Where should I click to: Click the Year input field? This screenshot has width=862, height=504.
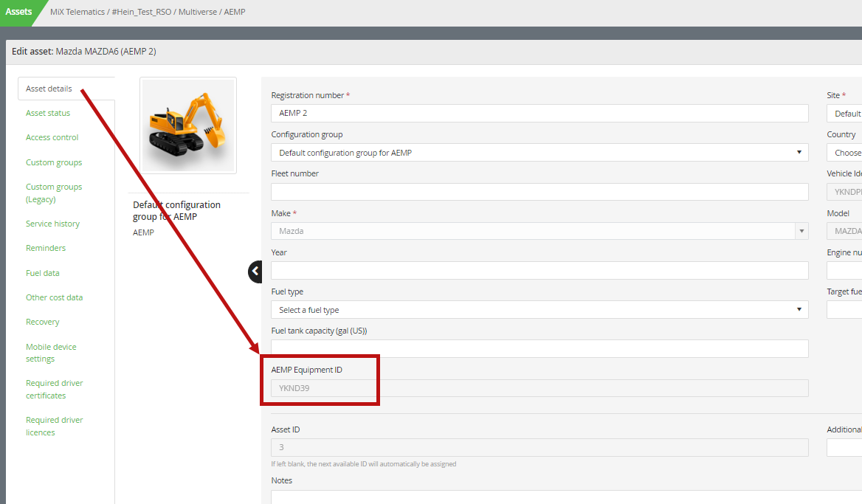[x=539, y=270]
